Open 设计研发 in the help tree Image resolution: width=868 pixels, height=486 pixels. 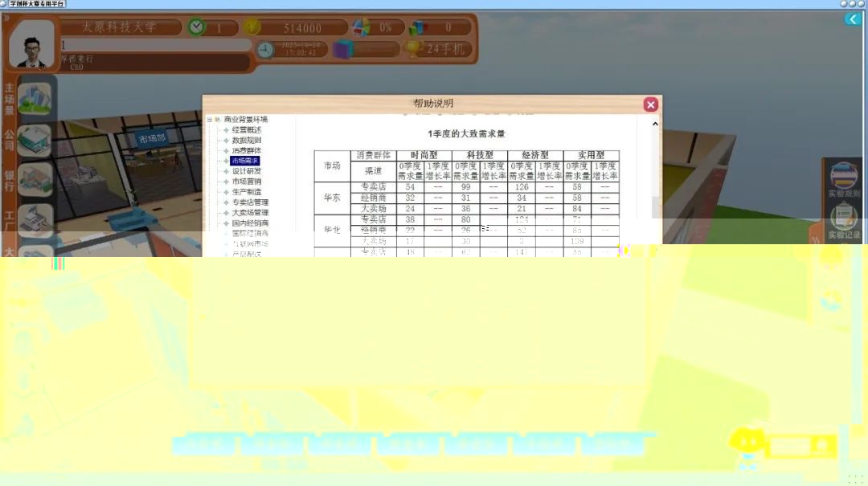[x=247, y=171]
